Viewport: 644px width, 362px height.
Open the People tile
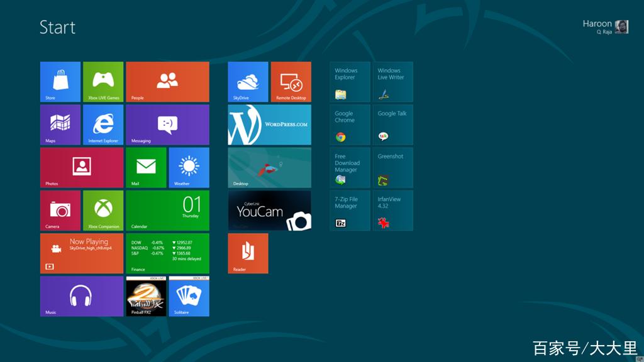coord(167,82)
